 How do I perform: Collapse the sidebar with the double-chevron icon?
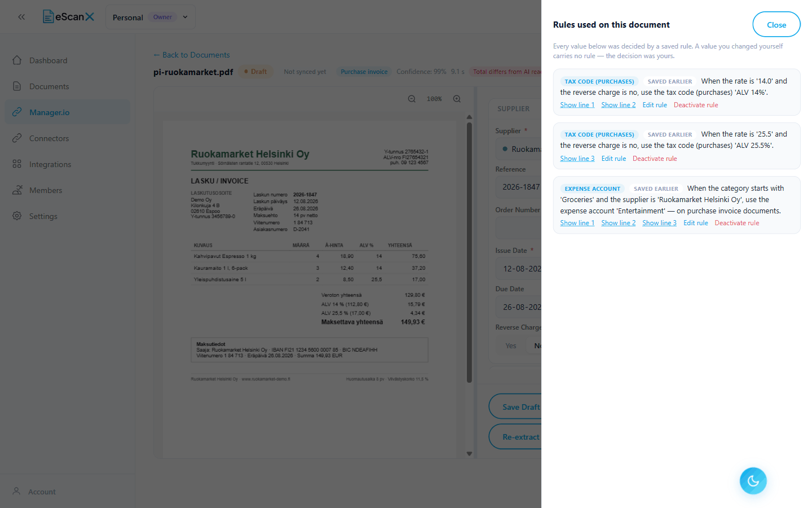[21, 17]
